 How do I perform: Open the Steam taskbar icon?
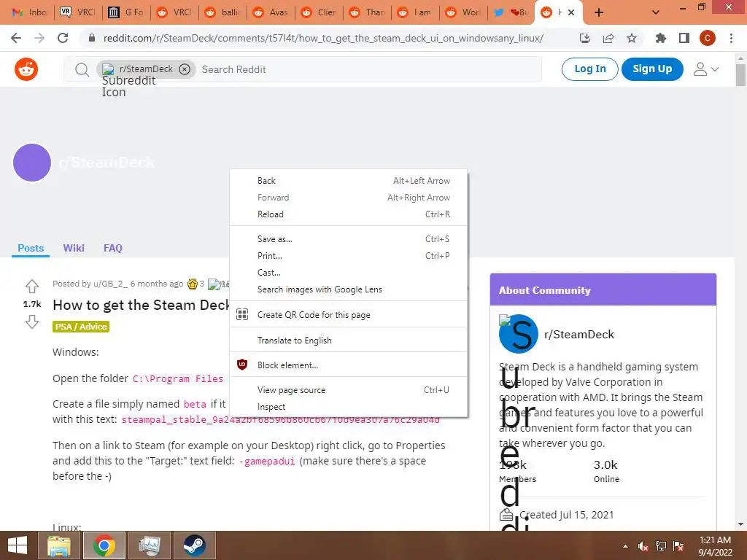tap(194, 545)
